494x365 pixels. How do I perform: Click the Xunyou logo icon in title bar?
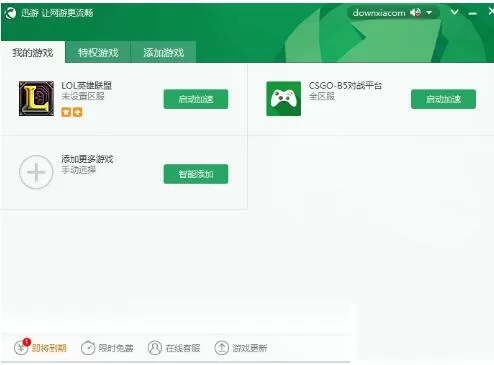pyautogui.click(x=10, y=13)
